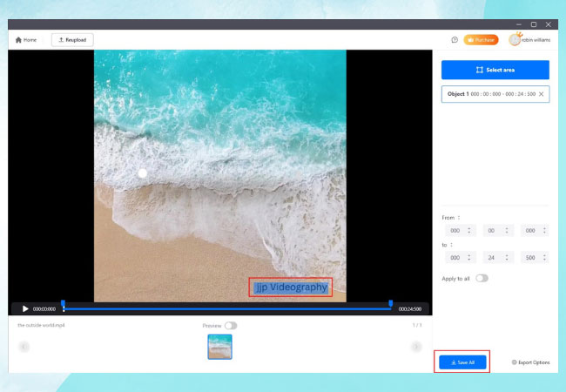Click the Reupload button
The width and height of the screenshot is (566, 392).
coord(72,40)
